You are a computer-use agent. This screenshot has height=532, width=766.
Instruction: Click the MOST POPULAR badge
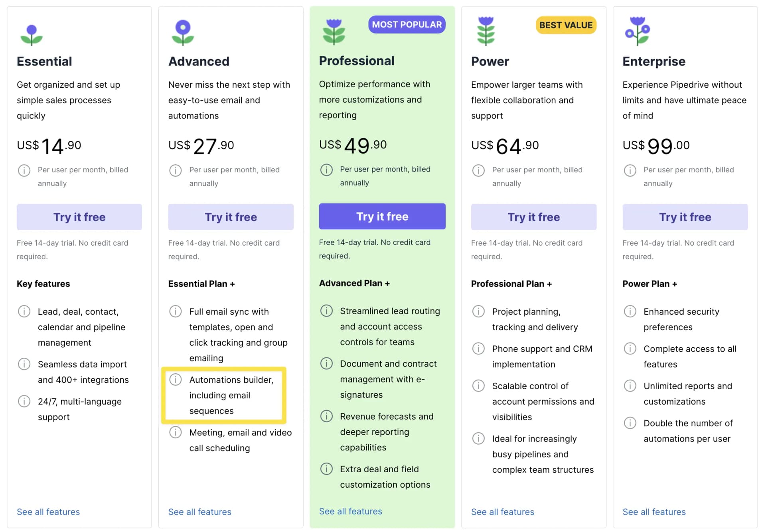coord(407,25)
